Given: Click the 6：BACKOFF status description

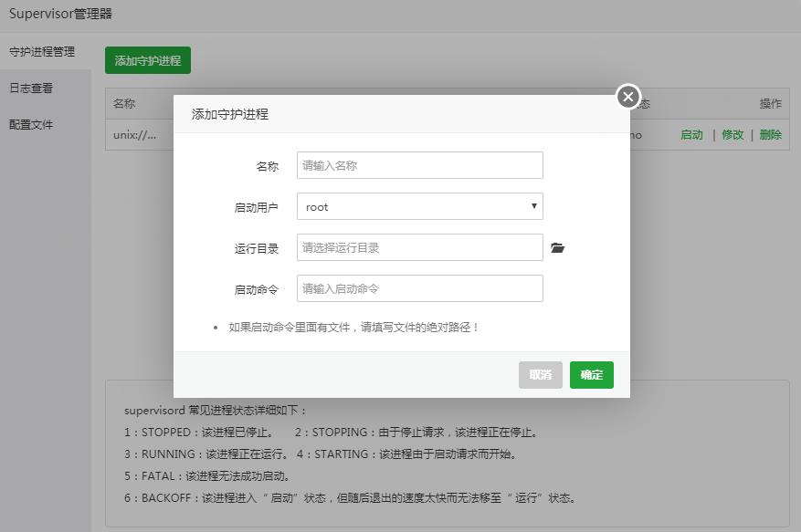Looking at the screenshot, I should point(350,498).
